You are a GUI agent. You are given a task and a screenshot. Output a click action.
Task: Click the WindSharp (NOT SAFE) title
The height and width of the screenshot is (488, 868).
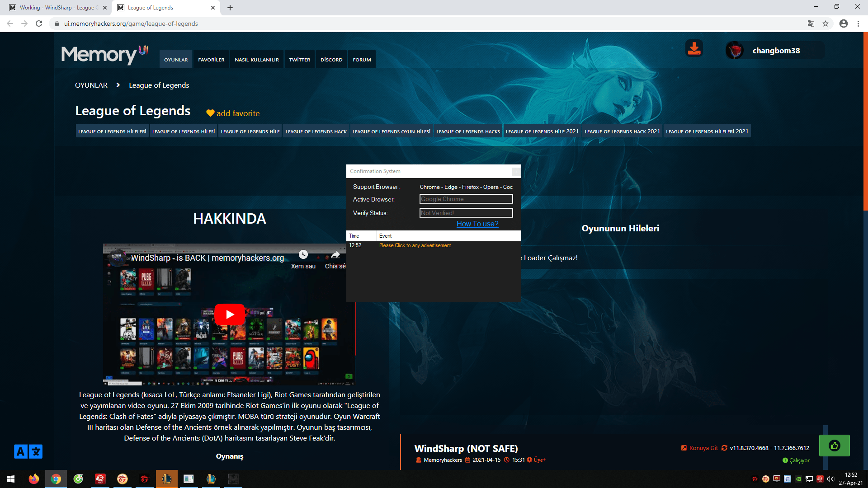coord(466,449)
